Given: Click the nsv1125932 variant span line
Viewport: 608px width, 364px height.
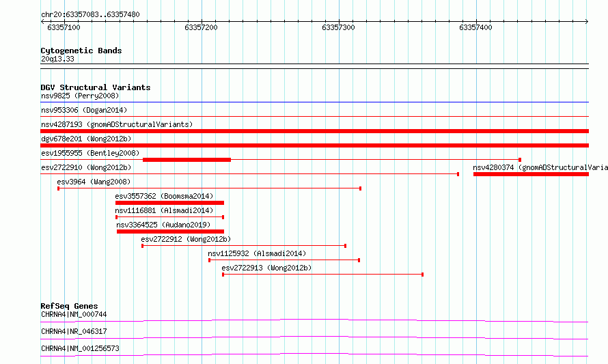Looking at the screenshot, I should pyautogui.click(x=284, y=260).
